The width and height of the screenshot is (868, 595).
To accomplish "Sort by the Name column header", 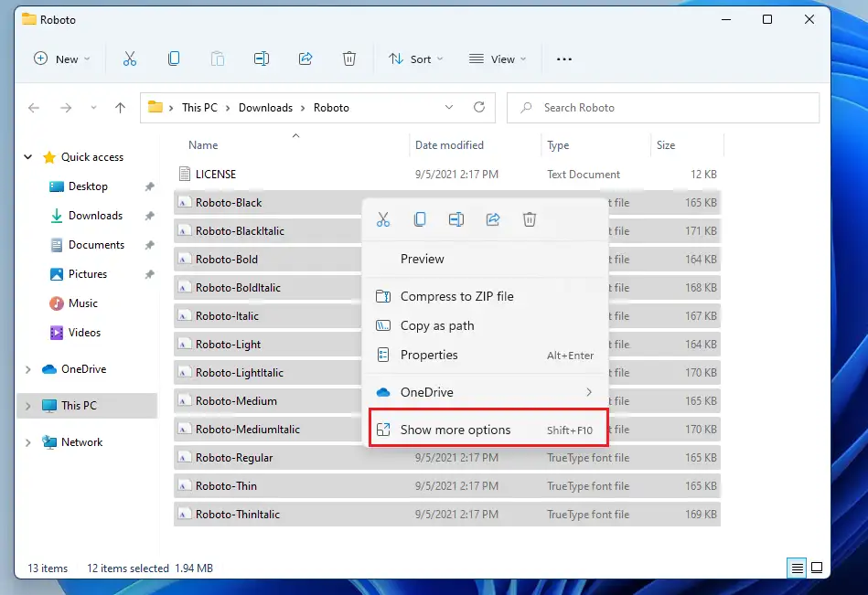I will (203, 145).
